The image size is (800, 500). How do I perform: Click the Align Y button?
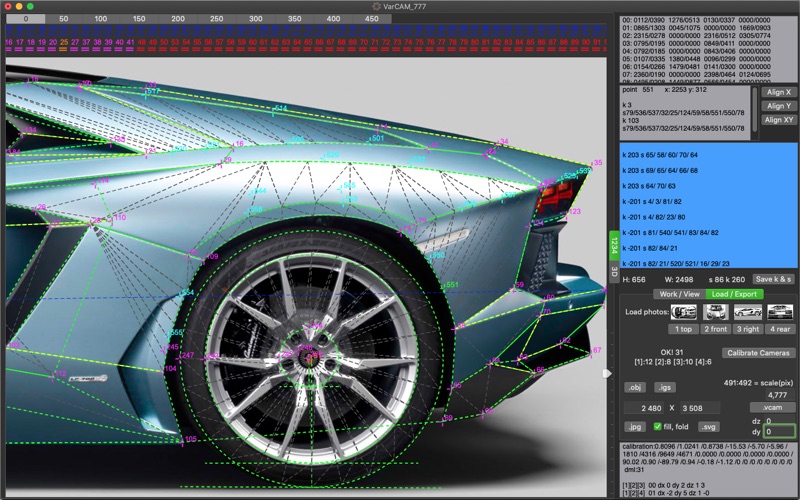[x=779, y=106]
